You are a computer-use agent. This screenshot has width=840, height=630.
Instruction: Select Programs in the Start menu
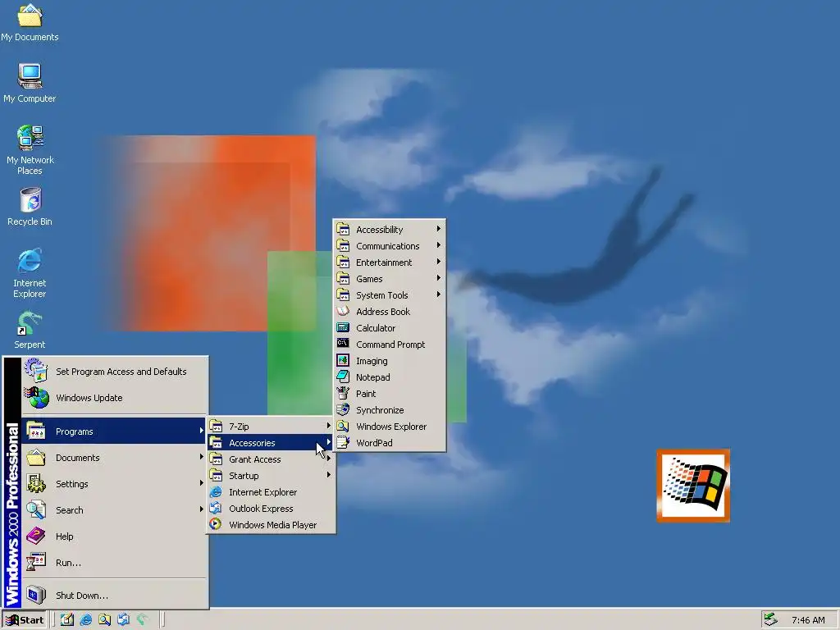pyautogui.click(x=114, y=431)
